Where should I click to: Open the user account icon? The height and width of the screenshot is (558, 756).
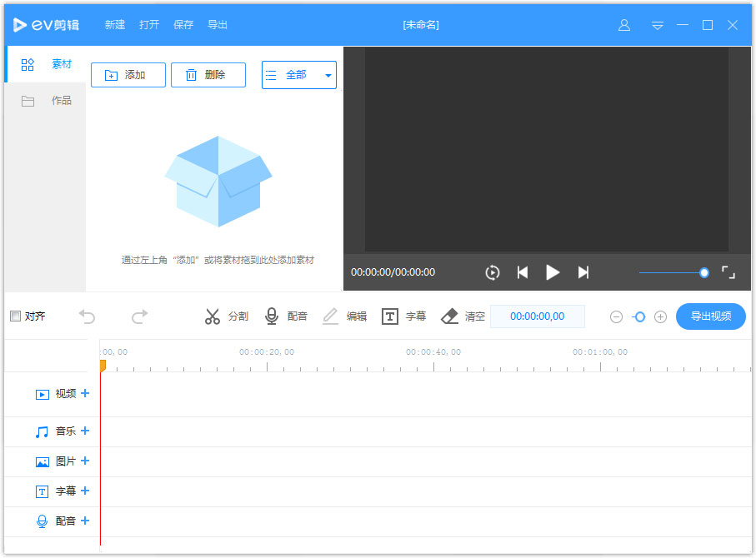[623, 25]
